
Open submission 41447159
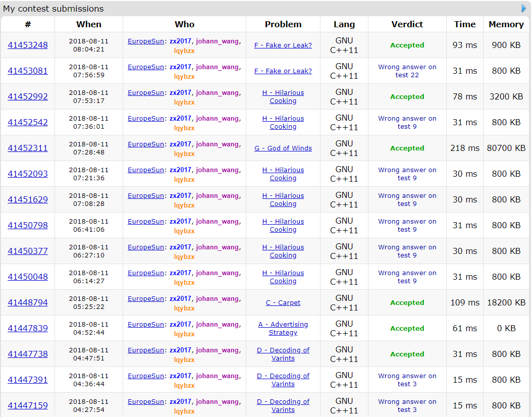point(28,405)
